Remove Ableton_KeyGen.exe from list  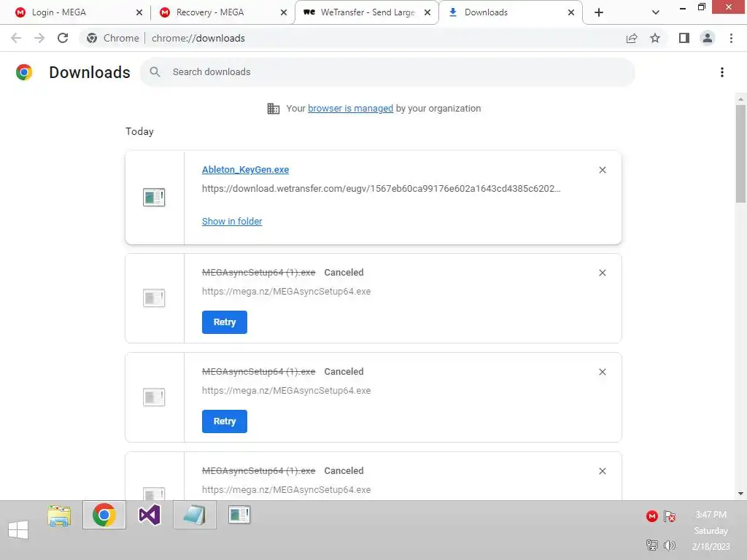click(x=602, y=170)
